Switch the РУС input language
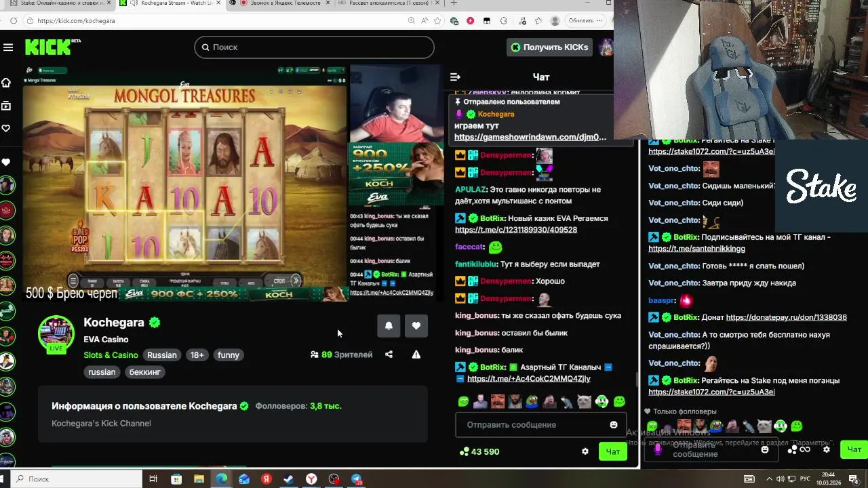868x488 pixels. click(x=805, y=479)
